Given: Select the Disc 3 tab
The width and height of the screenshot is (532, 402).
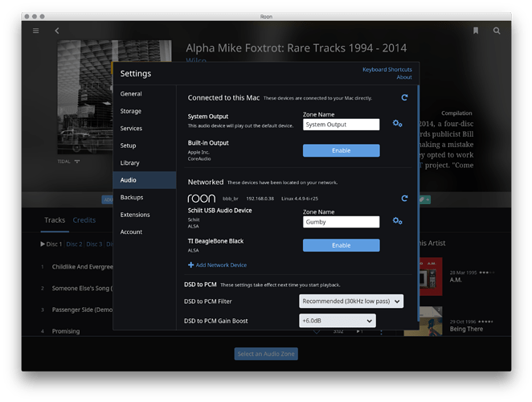Looking at the screenshot, I should pyautogui.click(x=94, y=244).
